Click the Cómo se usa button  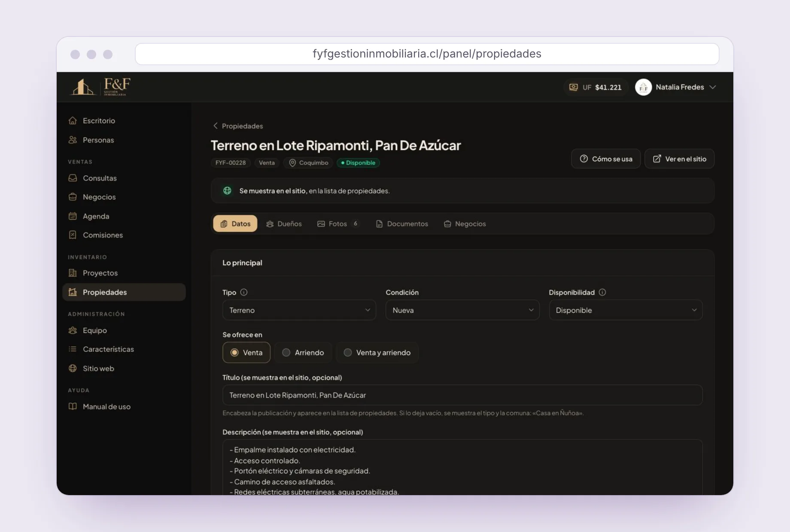(606, 159)
